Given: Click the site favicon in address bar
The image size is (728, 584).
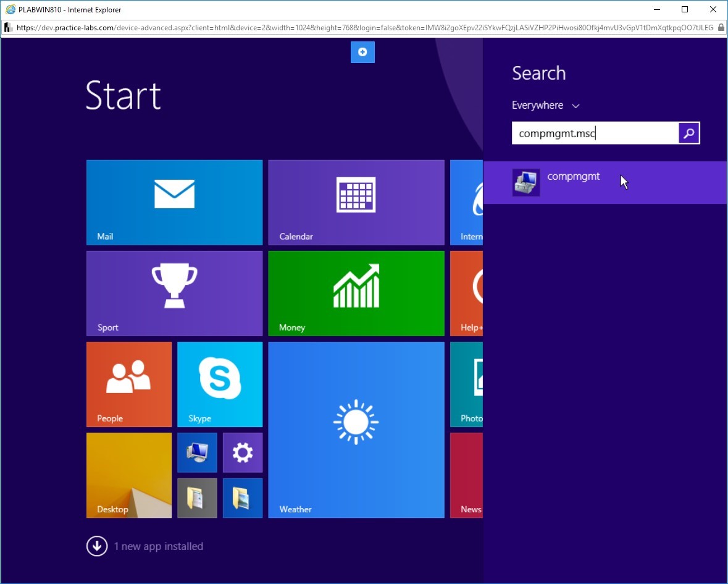Looking at the screenshot, I should (x=9, y=28).
